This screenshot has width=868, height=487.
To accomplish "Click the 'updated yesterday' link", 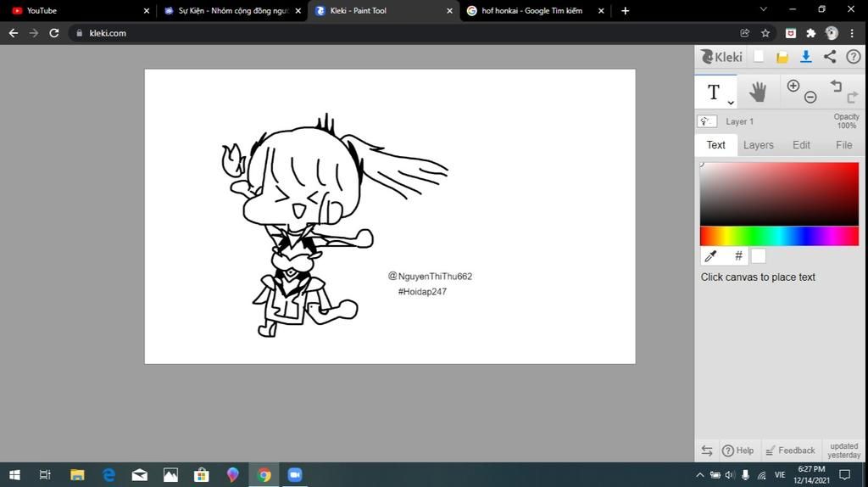I will click(x=844, y=451).
